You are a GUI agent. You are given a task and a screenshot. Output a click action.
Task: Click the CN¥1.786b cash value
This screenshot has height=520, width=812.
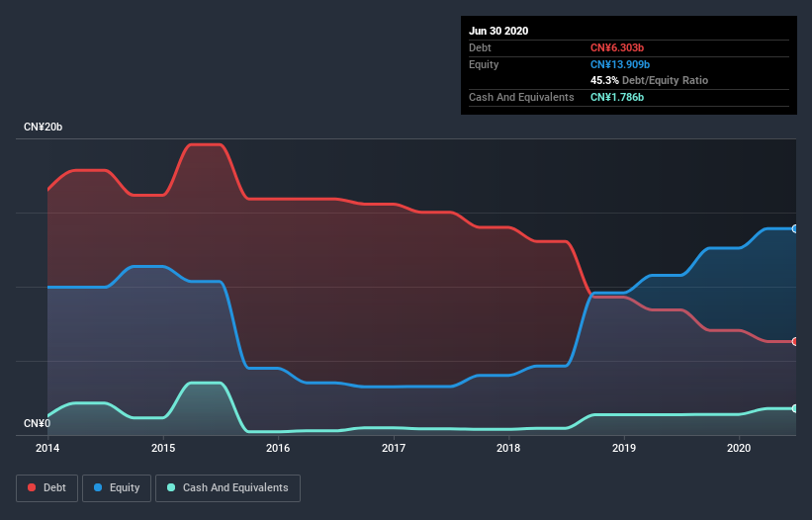(x=617, y=97)
